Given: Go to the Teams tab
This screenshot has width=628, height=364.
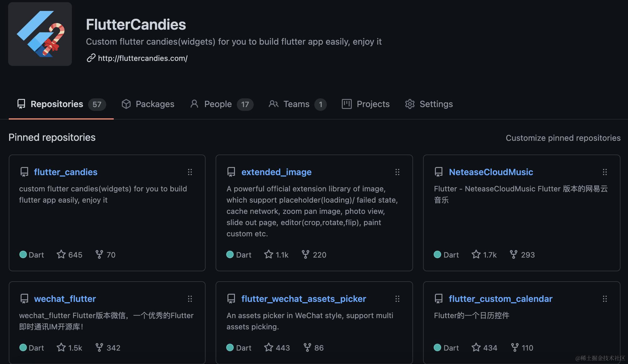Looking at the screenshot, I should tap(296, 104).
